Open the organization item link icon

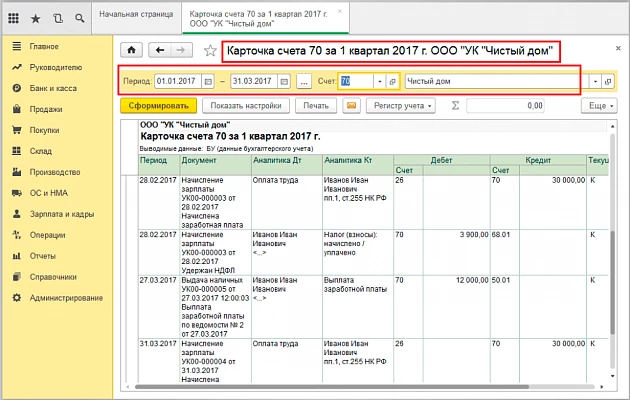click(608, 82)
